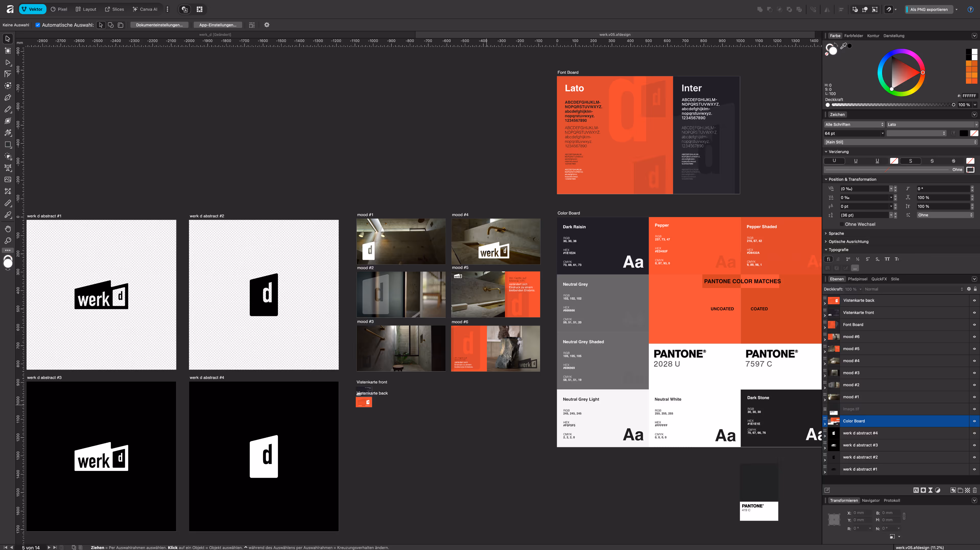Click Dokumenteinstellungen... button

coord(160,25)
